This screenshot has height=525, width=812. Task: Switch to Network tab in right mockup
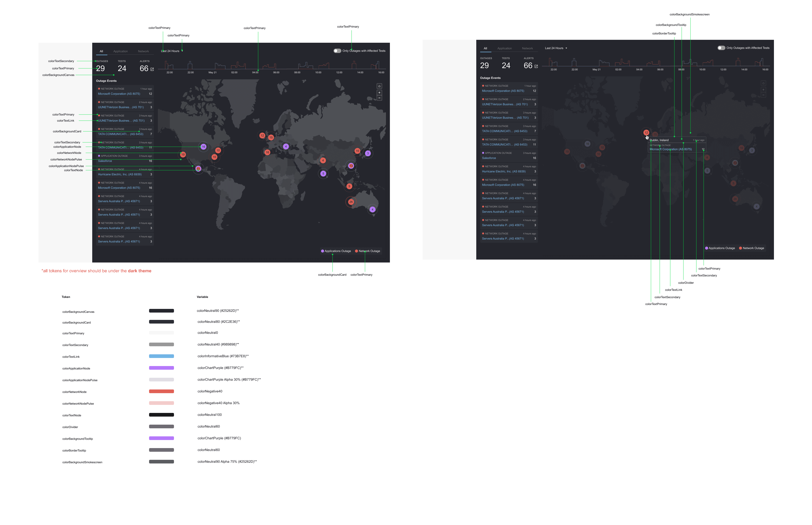(527, 48)
